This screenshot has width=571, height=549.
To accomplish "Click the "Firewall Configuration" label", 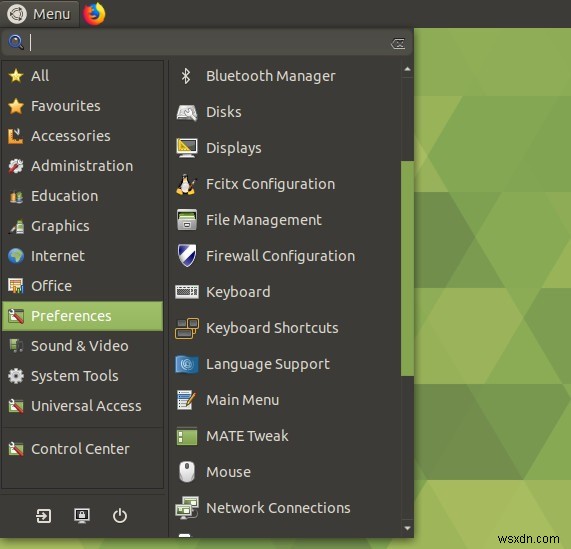I will (280, 256).
